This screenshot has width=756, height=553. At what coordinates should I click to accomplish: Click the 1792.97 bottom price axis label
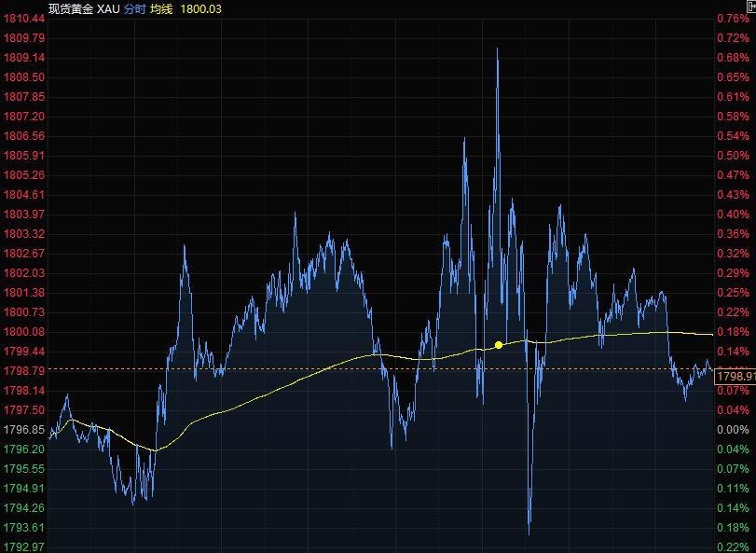pos(24,546)
